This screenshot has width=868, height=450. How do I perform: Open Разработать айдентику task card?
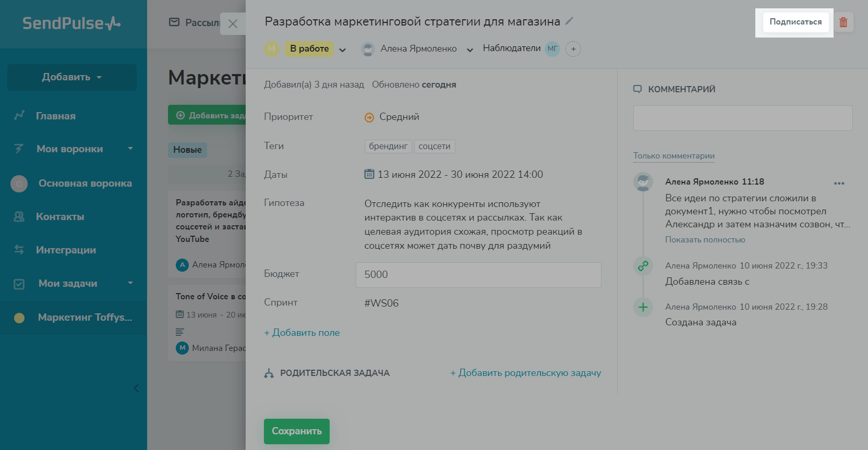point(207,235)
